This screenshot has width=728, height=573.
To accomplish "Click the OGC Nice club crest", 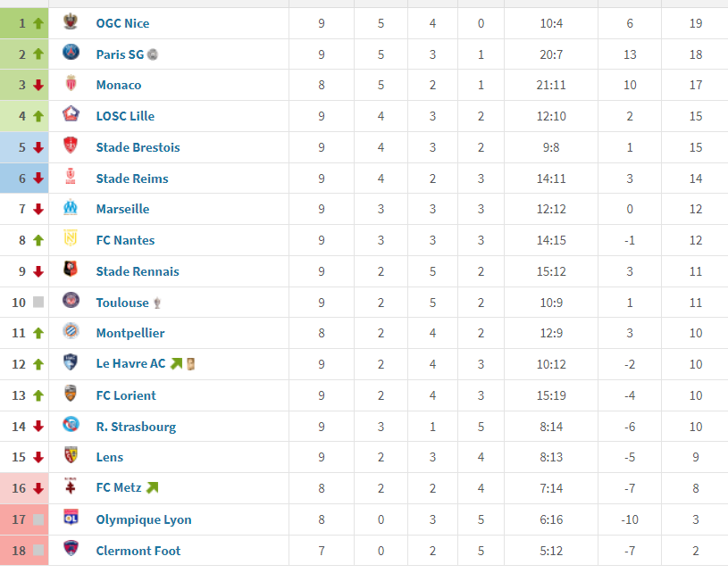I will tap(71, 23).
